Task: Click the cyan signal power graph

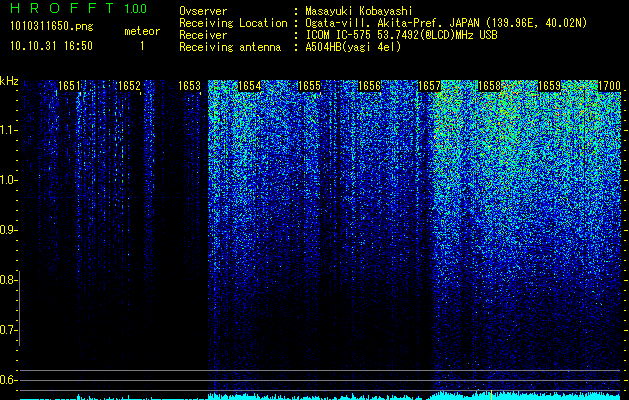Action: coord(320,396)
